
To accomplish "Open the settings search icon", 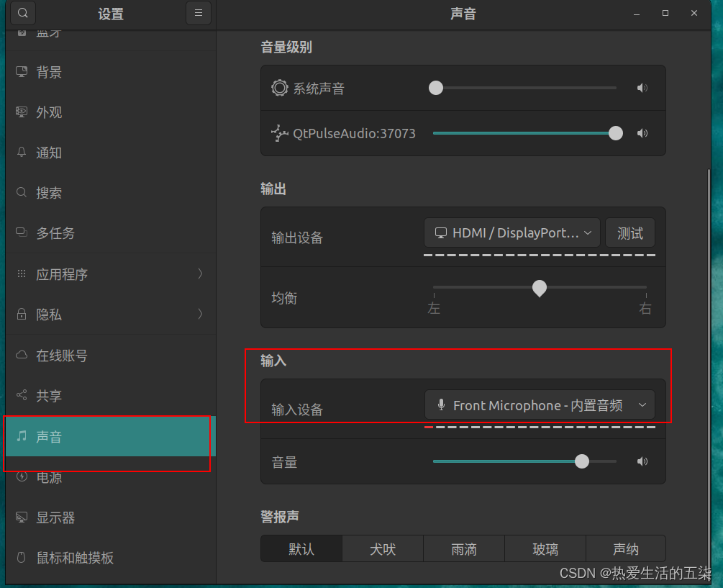I will pyautogui.click(x=22, y=13).
